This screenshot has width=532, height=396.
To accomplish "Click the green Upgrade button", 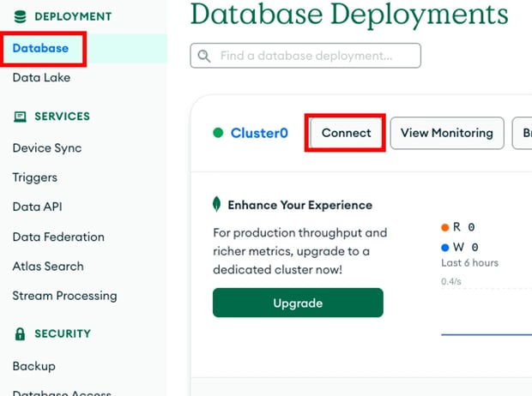I will [x=298, y=303].
